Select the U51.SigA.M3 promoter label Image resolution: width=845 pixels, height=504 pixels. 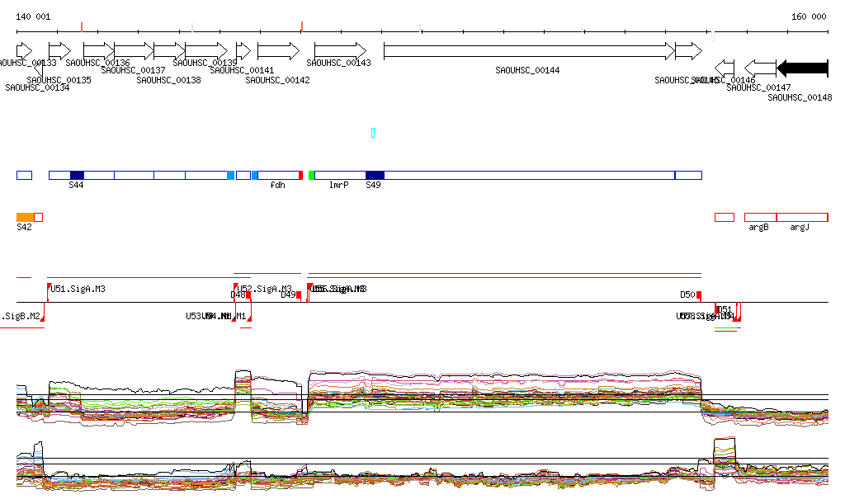pyautogui.click(x=78, y=290)
